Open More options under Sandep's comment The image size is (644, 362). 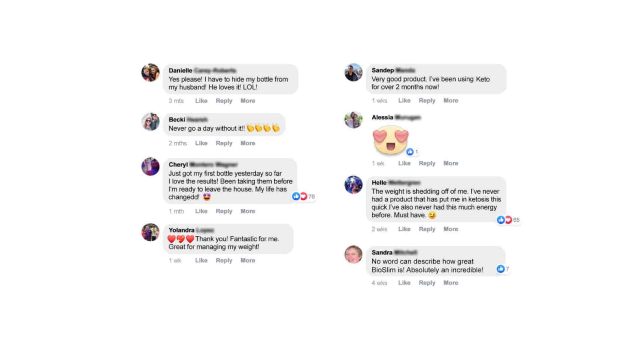(x=451, y=100)
